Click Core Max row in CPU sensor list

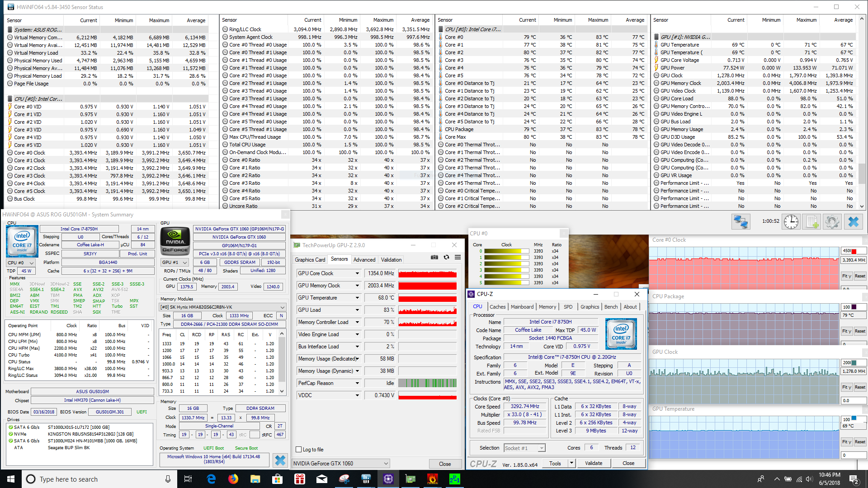[542, 137]
